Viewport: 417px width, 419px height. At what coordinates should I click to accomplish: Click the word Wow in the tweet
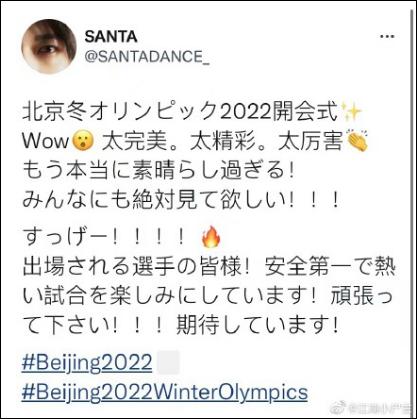click(x=47, y=142)
